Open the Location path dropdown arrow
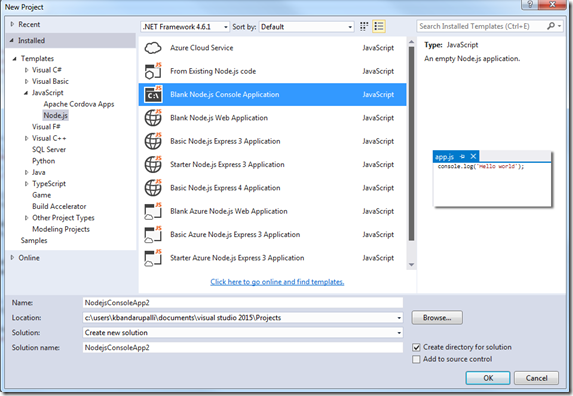Image resolution: width=573 pixels, height=396 pixels. tap(399, 318)
